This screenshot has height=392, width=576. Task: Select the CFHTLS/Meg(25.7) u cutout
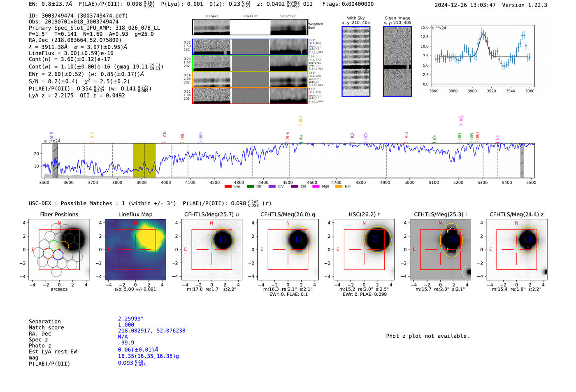[x=211, y=250]
